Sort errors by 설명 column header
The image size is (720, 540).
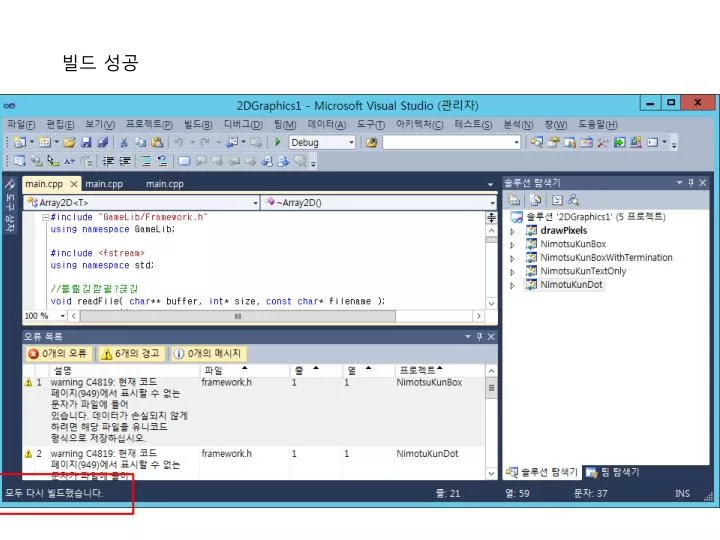tap(124, 370)
